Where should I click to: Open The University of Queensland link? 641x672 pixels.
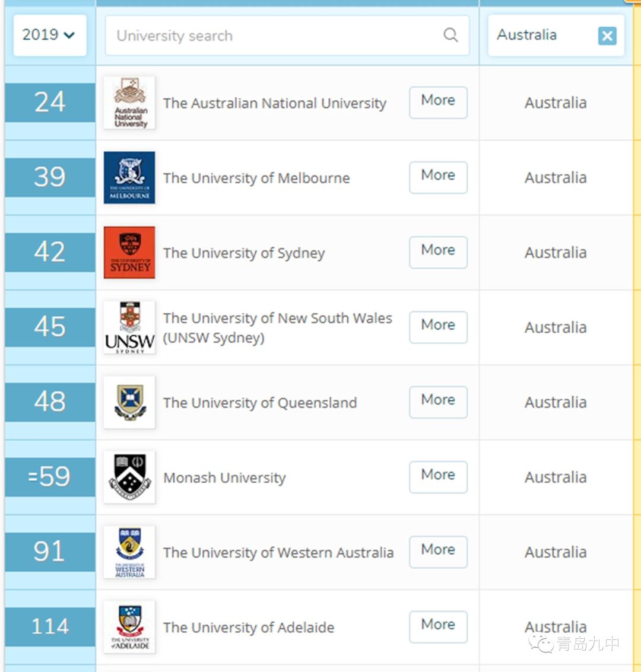point(260,403)
